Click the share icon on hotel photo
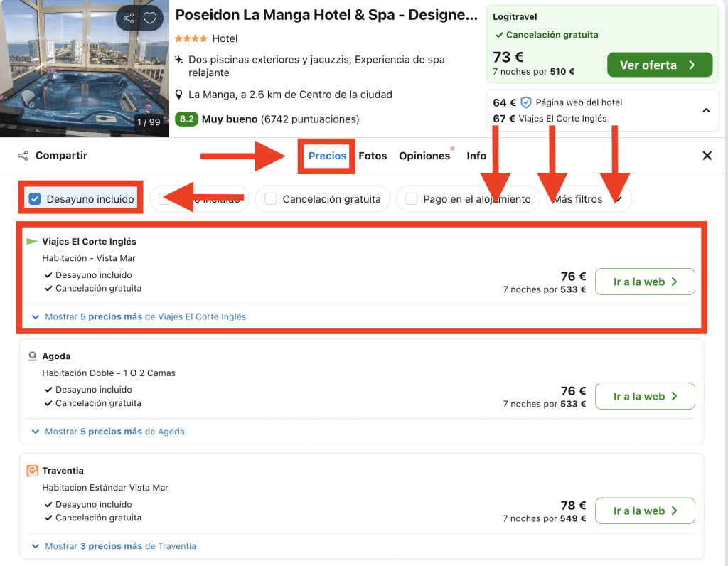Screen dimensions: 728x566 tap(128, 18)
